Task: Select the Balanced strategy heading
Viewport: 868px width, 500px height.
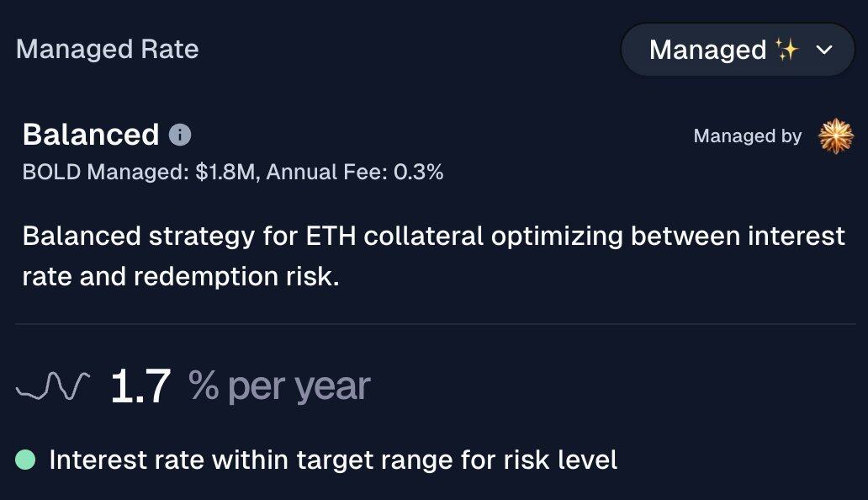Action: [x=91, y=135]
